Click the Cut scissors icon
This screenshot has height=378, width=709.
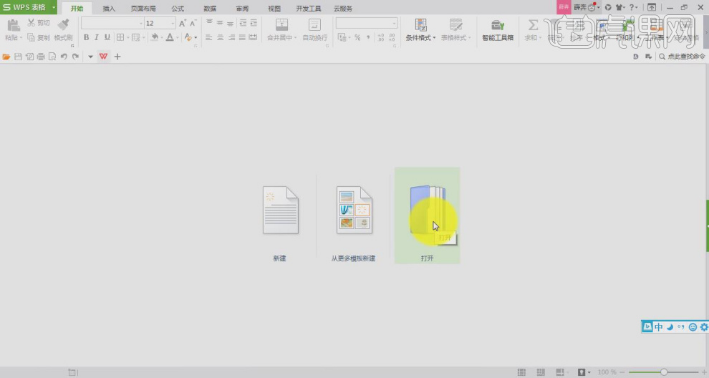[31, 23]
